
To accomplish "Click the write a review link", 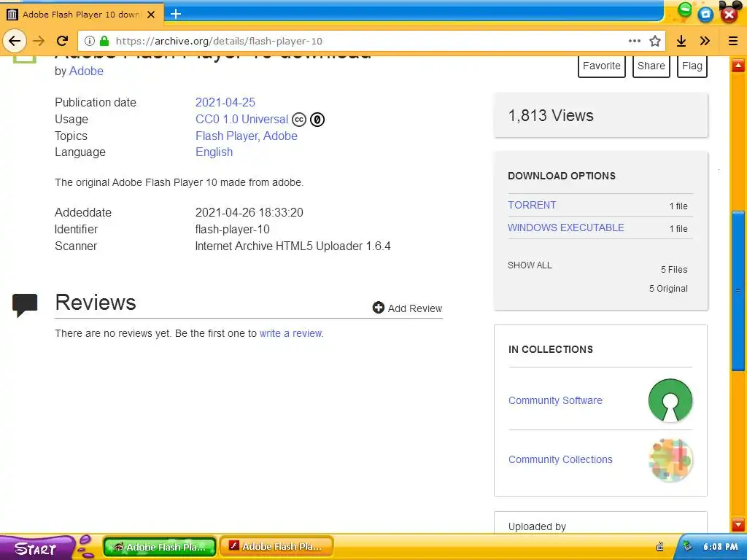I will point(290,333).
